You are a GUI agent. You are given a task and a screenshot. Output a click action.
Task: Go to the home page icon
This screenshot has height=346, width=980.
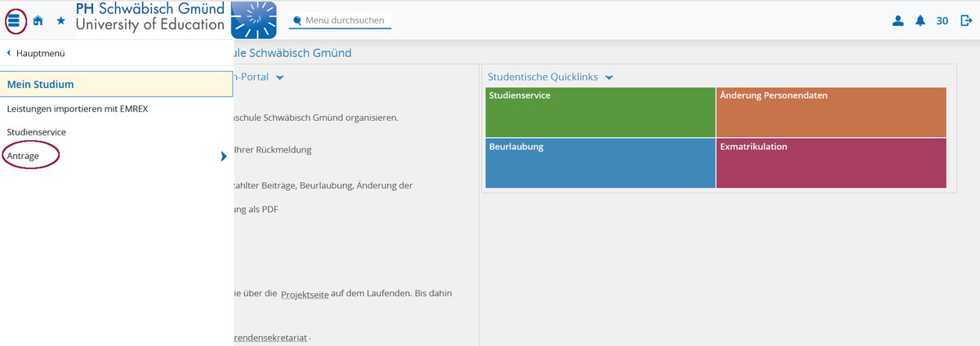[x=38, y=21]
